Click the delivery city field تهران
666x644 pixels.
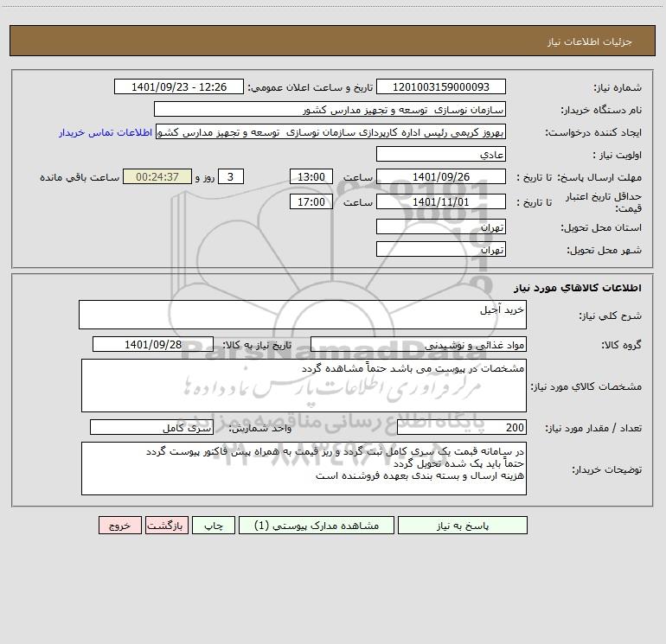tap(441, 249)
